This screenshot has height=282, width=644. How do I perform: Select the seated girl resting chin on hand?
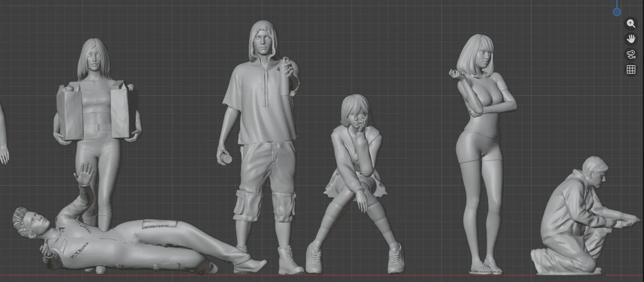[x=356, y=184]
